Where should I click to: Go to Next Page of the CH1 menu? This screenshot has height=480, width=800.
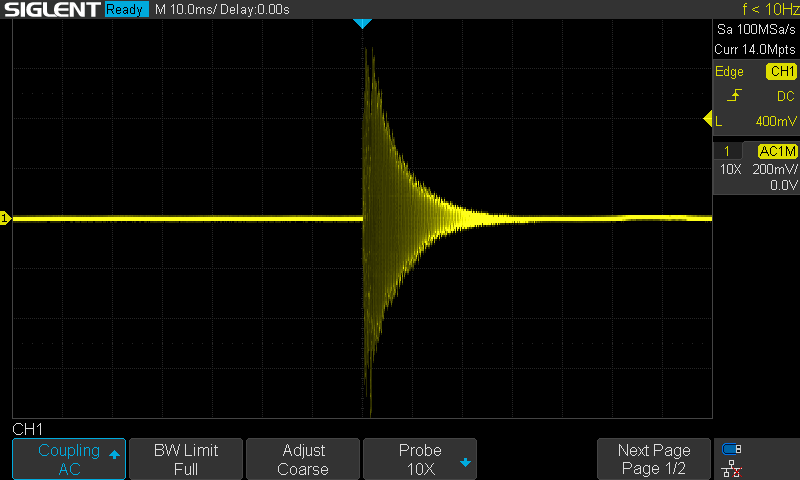654,459
